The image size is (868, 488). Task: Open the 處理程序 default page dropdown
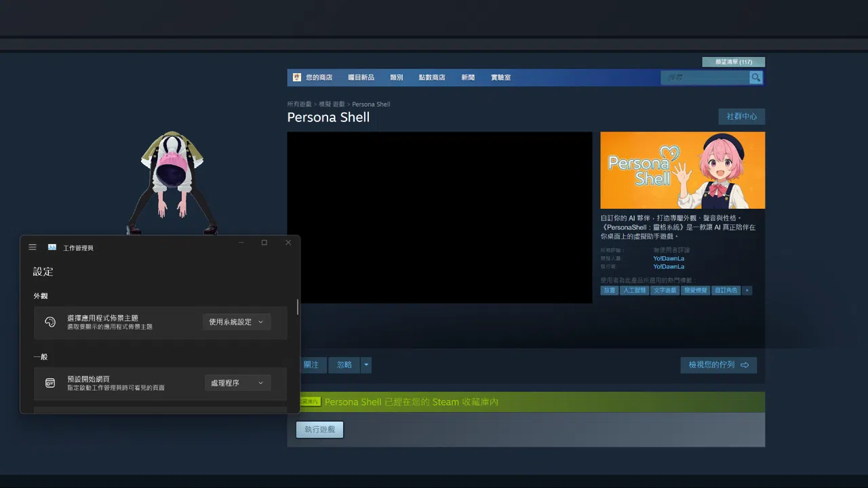237,383
